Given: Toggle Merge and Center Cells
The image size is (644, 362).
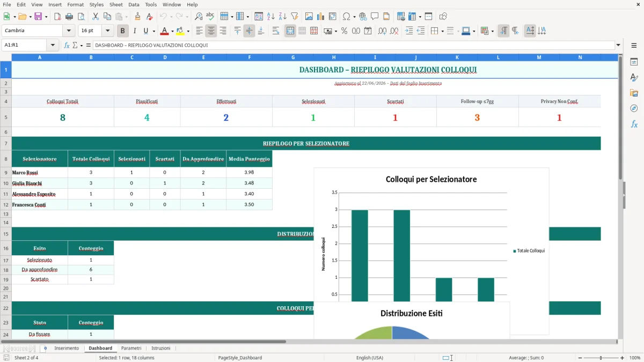Looking at the screenshot, I should click(290, 31).
